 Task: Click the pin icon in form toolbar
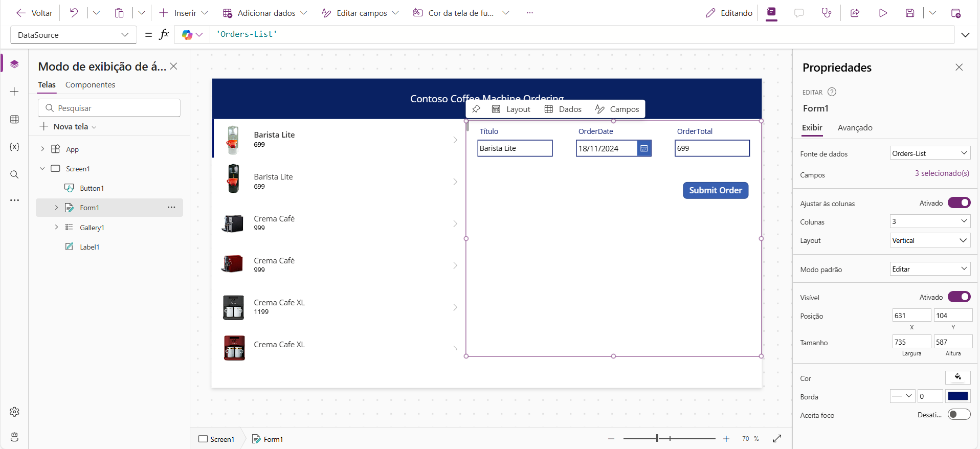[476, 109]
